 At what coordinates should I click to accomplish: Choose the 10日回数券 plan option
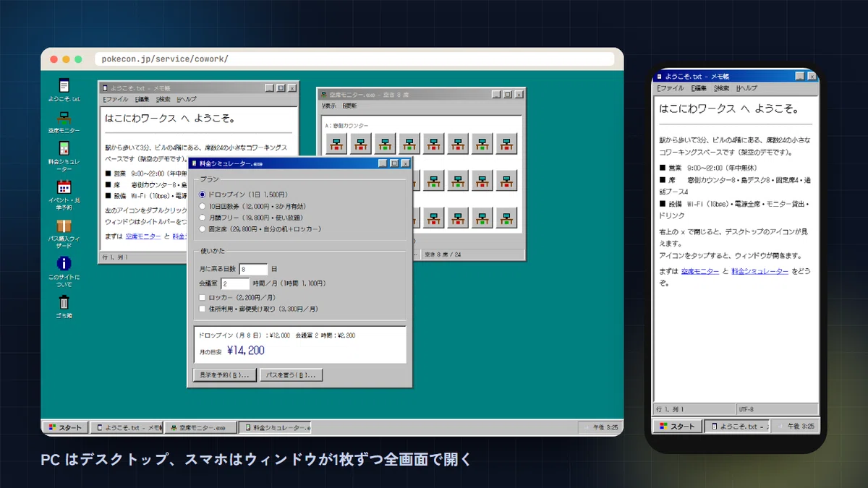tap(203, 206)
